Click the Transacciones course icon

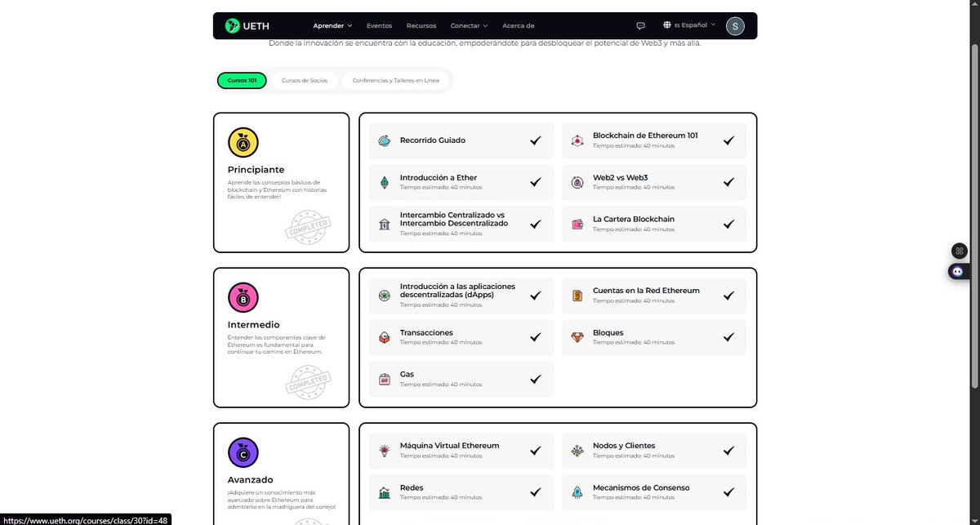[385, 337]
